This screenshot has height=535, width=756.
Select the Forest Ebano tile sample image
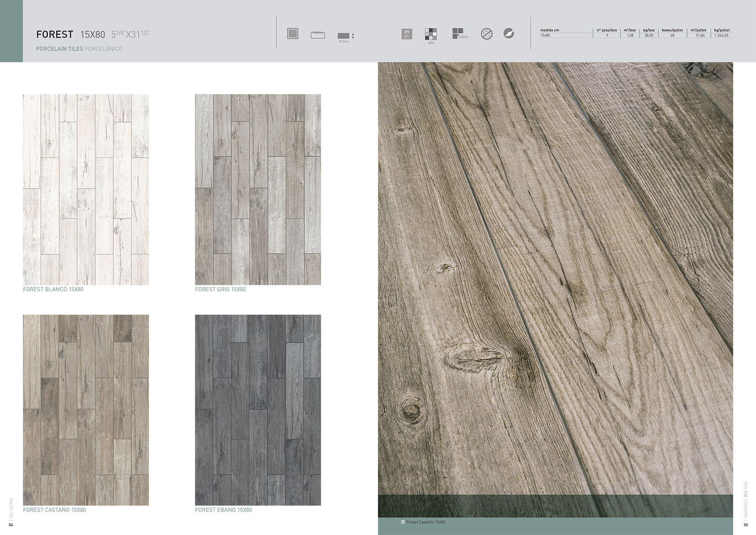[x=258, y=410]
